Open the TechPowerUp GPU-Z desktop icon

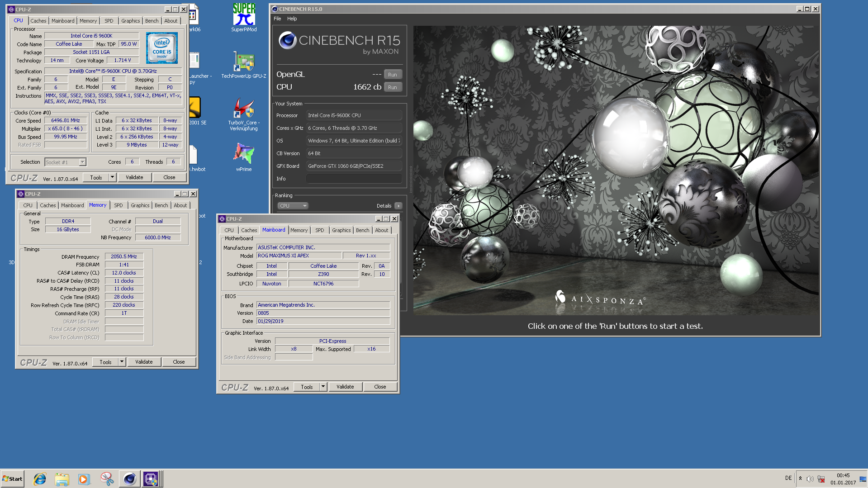click(x=244, y=65)
